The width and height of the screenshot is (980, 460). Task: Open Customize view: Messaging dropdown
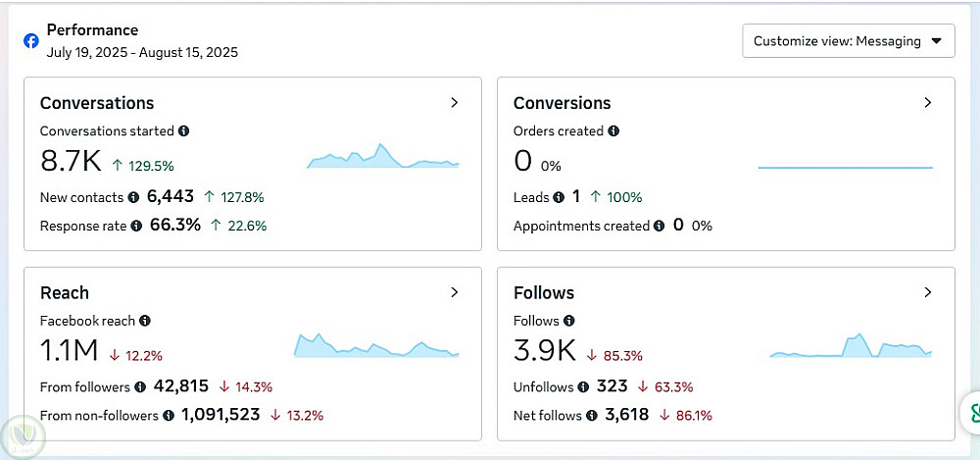click(x=849, y=41)
